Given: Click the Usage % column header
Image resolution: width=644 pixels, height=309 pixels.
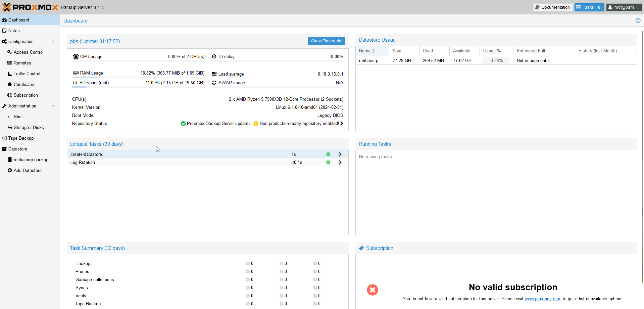Looking at the screenshot, I should [x=496, y=51].
